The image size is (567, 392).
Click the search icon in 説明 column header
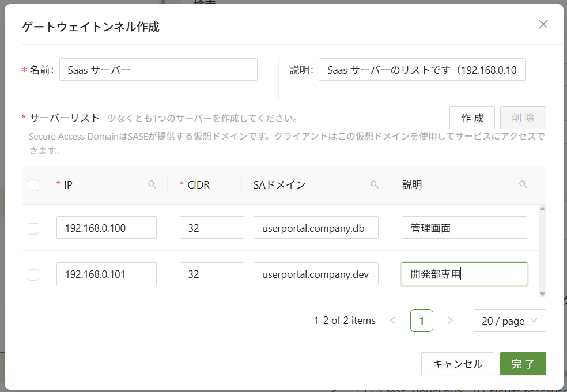[x=523, y=184]
